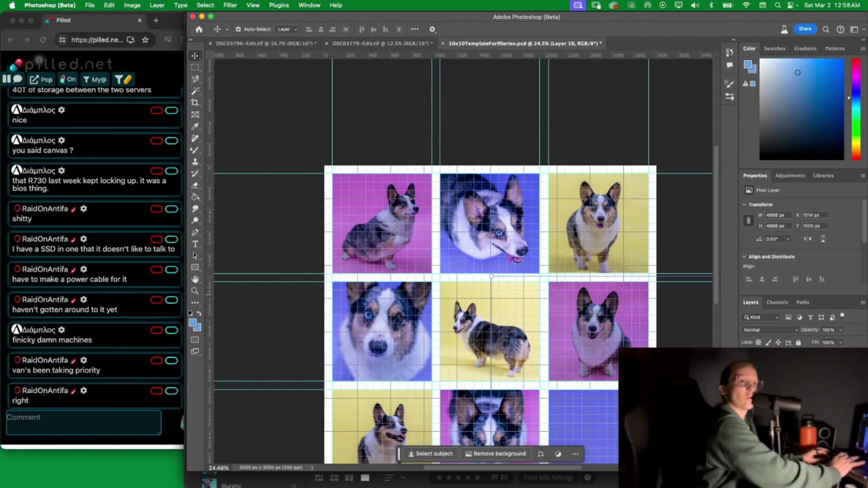Switch to DSC03796-Edit.tif document tab

click(266, 43)
